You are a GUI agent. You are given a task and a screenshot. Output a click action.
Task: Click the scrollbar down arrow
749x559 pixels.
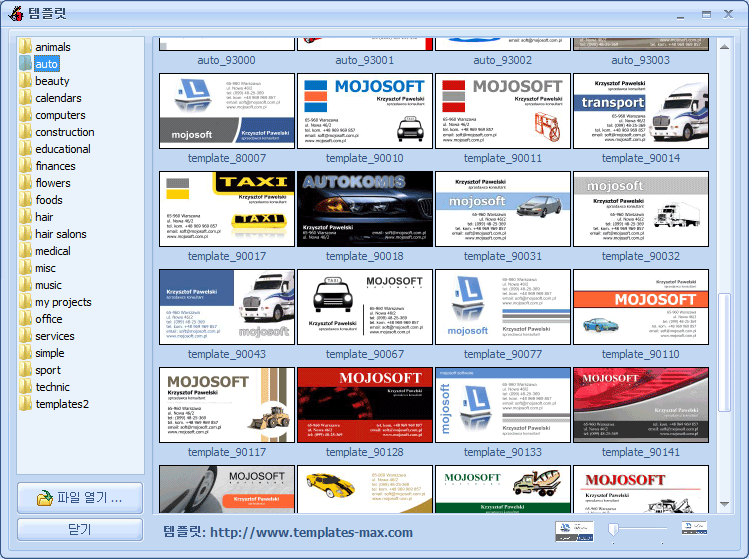(724, 504)
